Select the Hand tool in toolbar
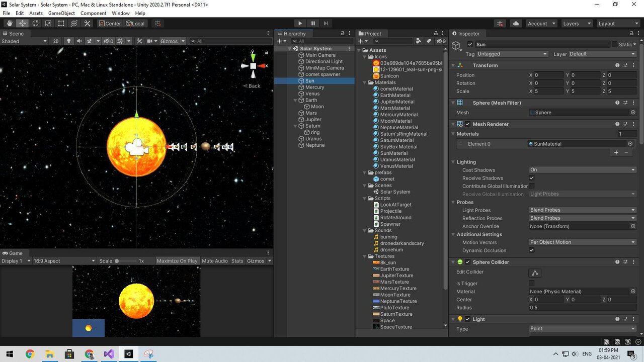The image size is (644, 362). [x=10, y=24]
